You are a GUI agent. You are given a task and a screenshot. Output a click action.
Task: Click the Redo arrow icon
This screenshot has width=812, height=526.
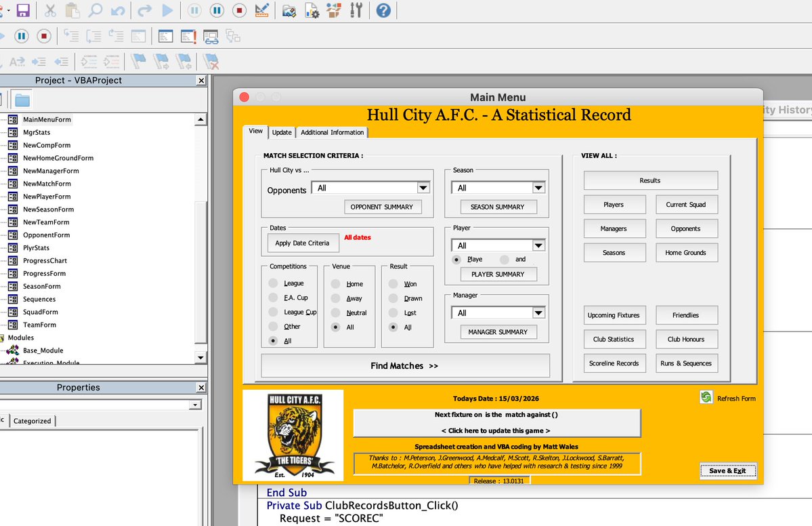pos(144,10)
